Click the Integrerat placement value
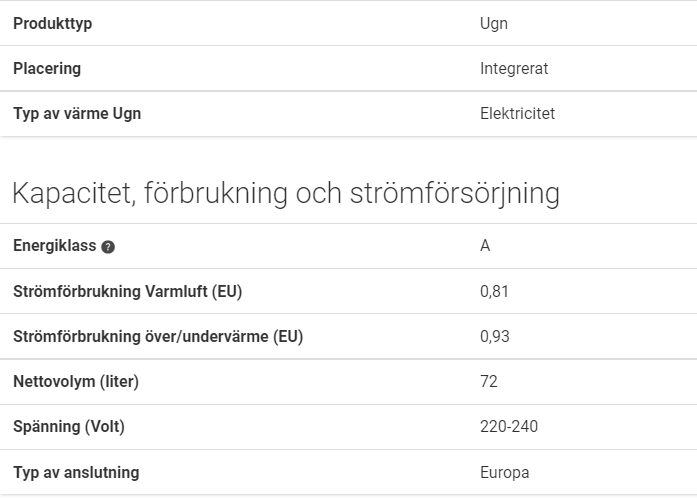Image resolution: width=697 pixels, height=502 pixels. pyautogui.click(x=514, y=68)
